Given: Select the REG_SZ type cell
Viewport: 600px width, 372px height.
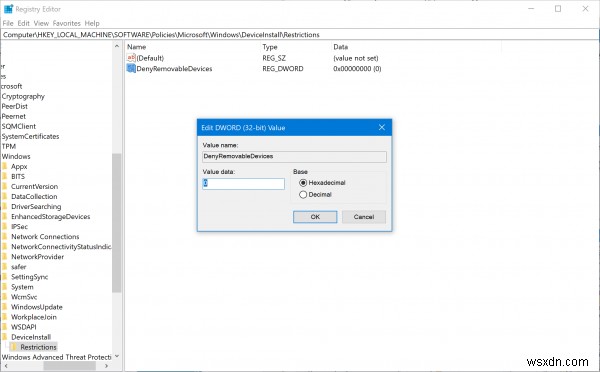Looking at the screenshot, I should [x=274, y=58].
